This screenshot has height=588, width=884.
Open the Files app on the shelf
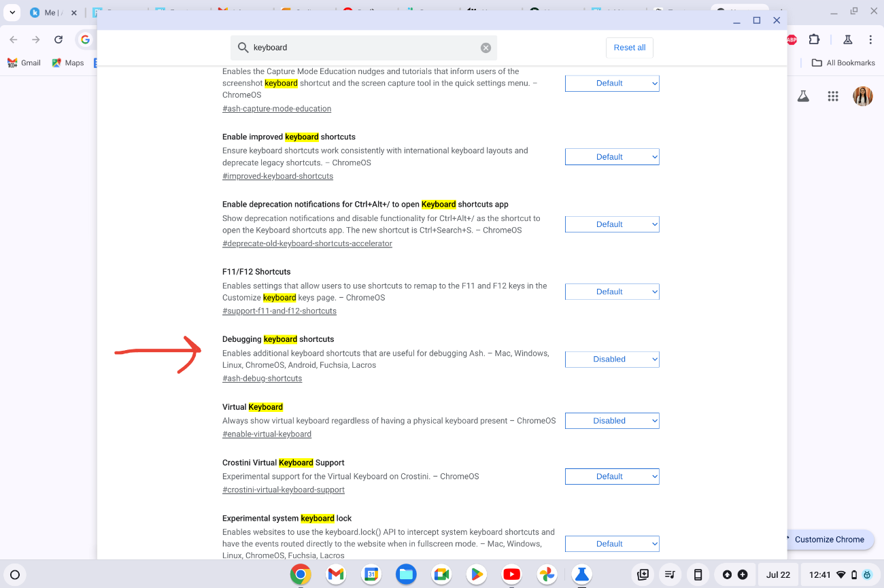pyautogui.click(x=406, y=574)
